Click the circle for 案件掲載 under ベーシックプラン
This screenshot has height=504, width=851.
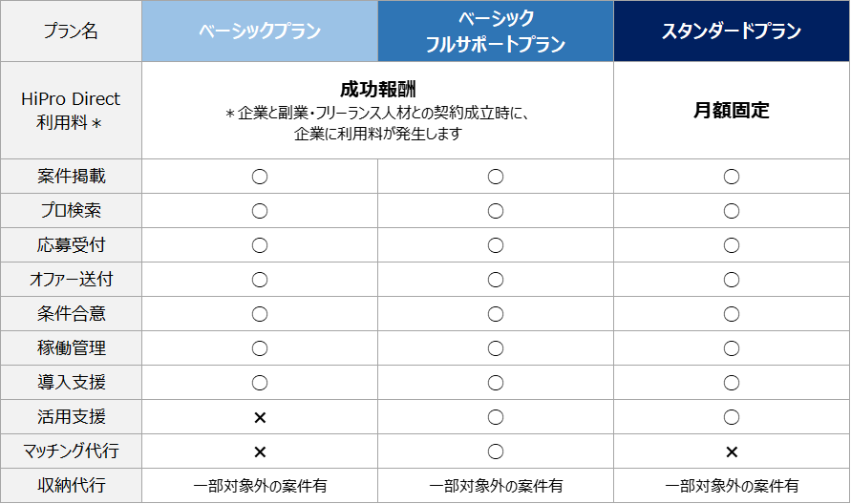coord(260,177)
